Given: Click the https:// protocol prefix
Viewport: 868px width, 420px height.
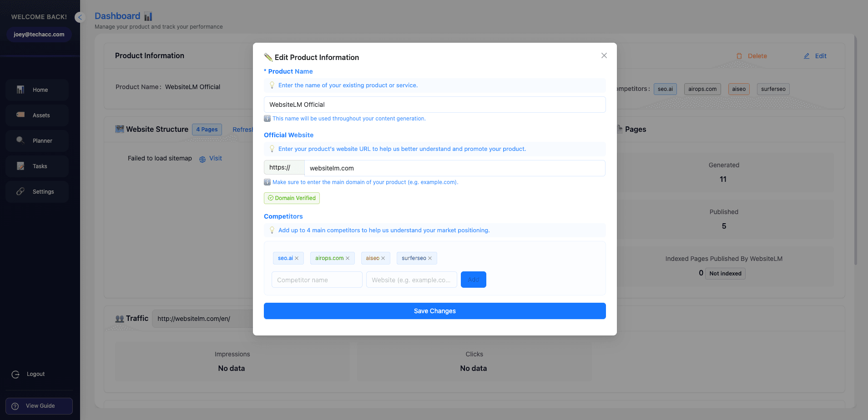Looking at the screenshot, I should (284, 167).
